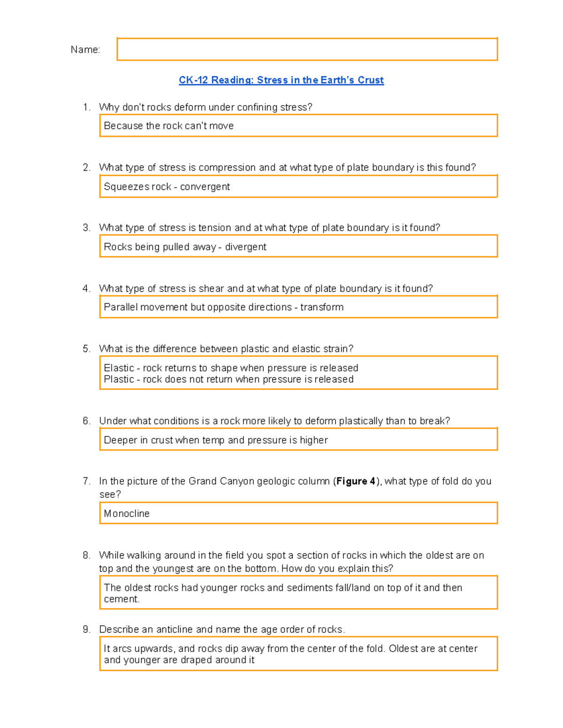Click the bold 'Figure 4' text

tap(356, 481)
